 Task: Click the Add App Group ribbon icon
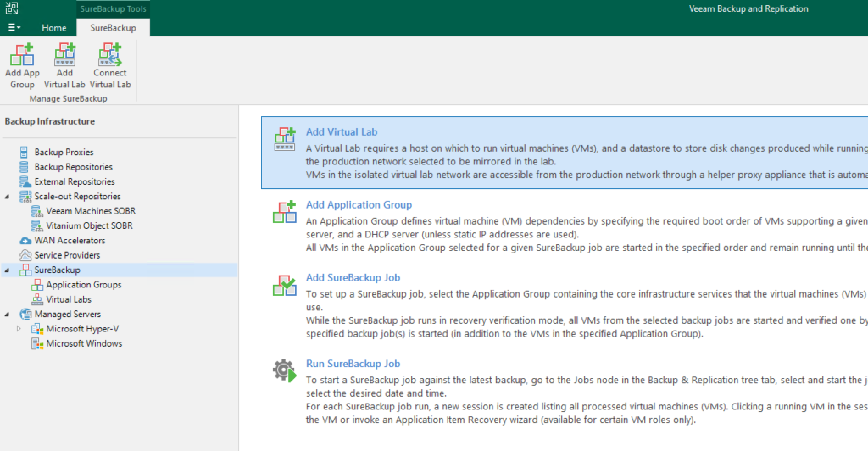(x=22, y=55)
